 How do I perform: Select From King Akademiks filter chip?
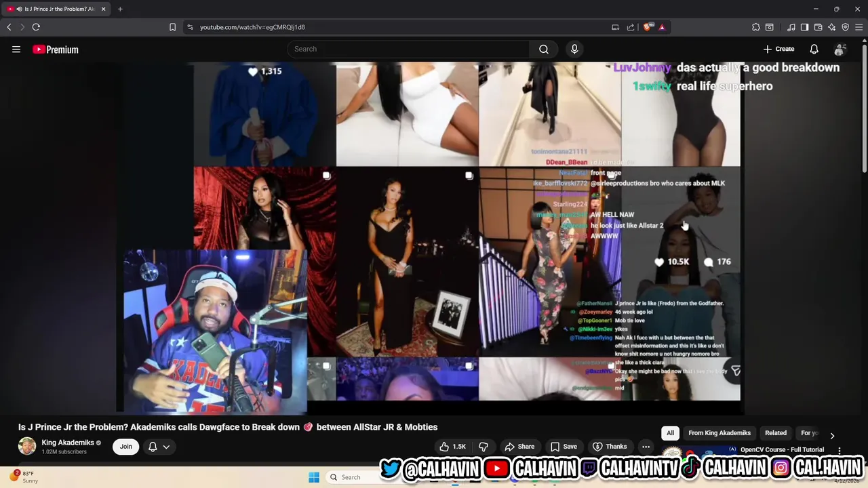[x=719, y=433]
